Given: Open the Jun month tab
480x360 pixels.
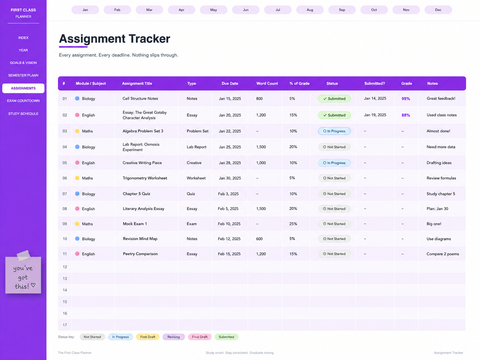Looking at the screenshot, I should pyautogui.click(x=246, y=10).
